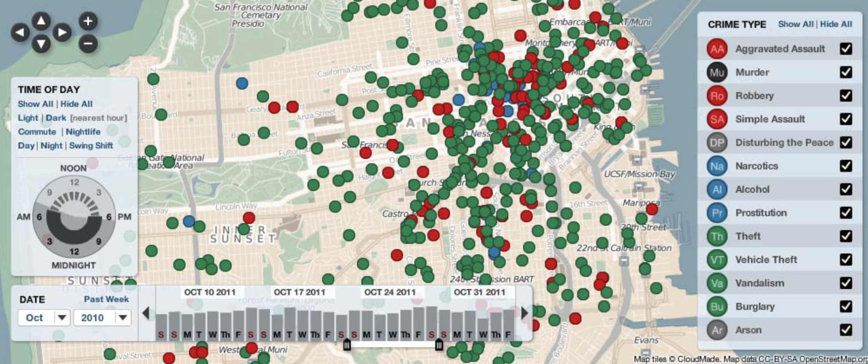Viewport: 868px width, 364px height.
Task: Click the OCT 17 2011 timeline label
Action: (x=300, y=292)
